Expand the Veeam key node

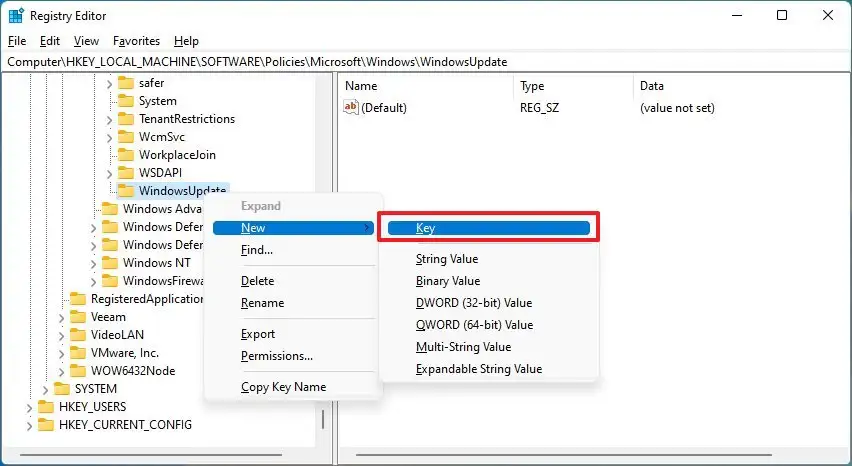pos(61,317)
